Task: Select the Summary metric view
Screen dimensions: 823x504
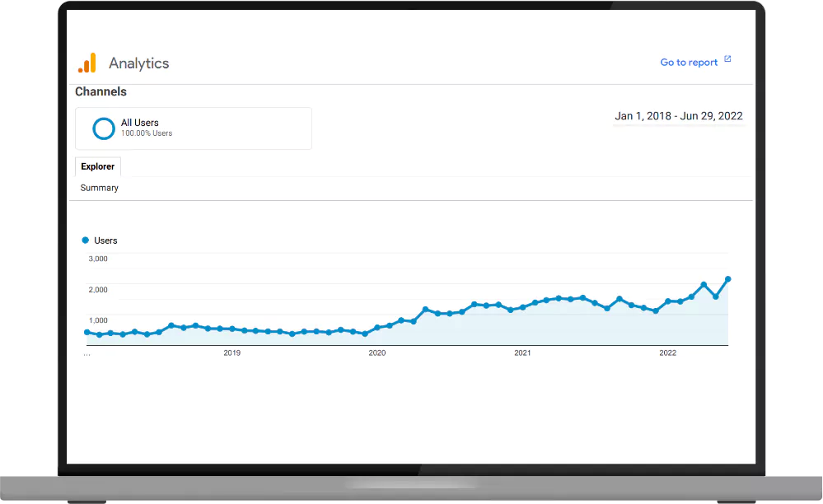Action: (98, 188)
